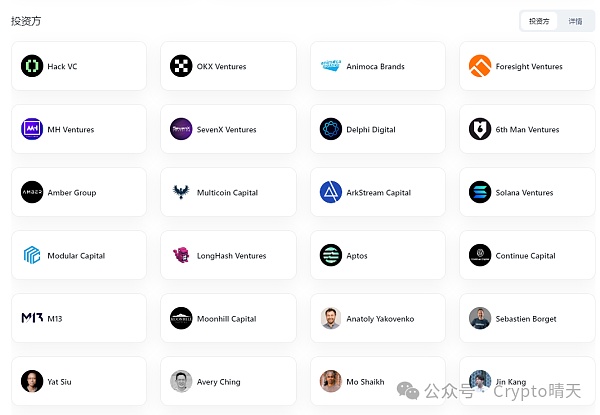
Task: Select the Anatoly Yakovenko name text
Action: click(x=380, y=319)
